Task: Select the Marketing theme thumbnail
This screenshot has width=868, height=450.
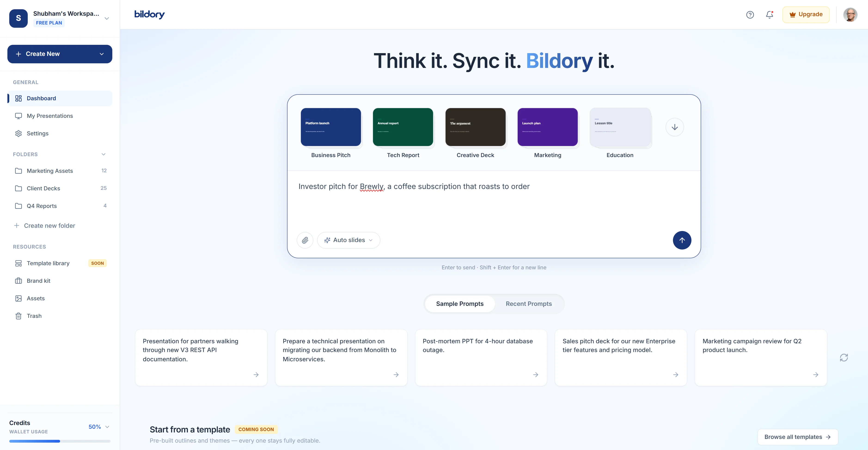Action: point(547,127)
